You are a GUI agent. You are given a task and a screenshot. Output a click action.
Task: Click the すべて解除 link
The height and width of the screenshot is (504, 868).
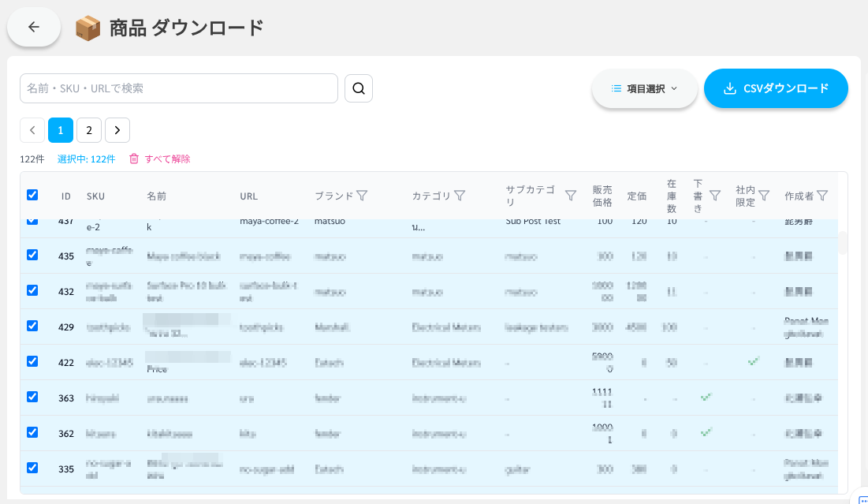click(x=160, y=159)
